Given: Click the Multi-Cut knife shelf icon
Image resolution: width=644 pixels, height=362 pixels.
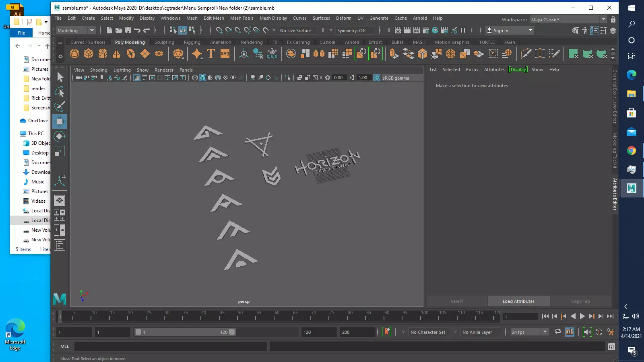Looking at the screenshot, I should tap(526, 53).
